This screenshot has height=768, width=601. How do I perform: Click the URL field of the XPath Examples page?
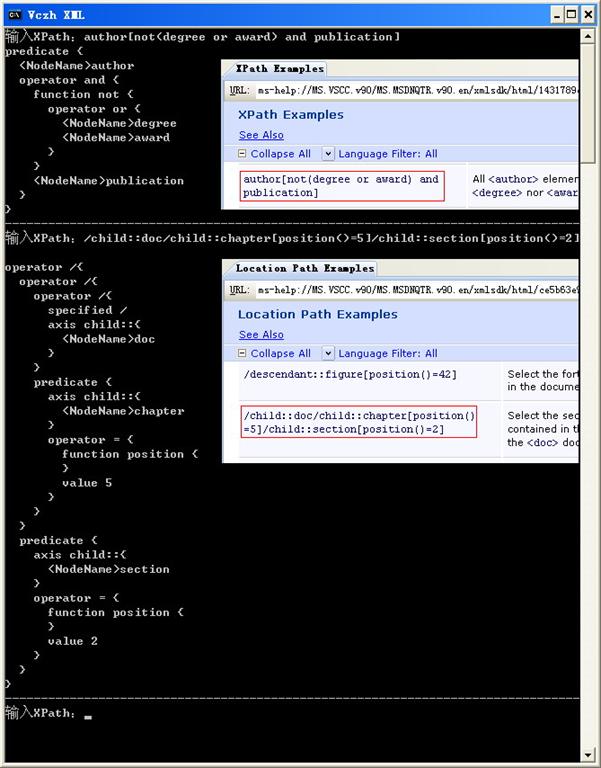click(x=416, y=91)
